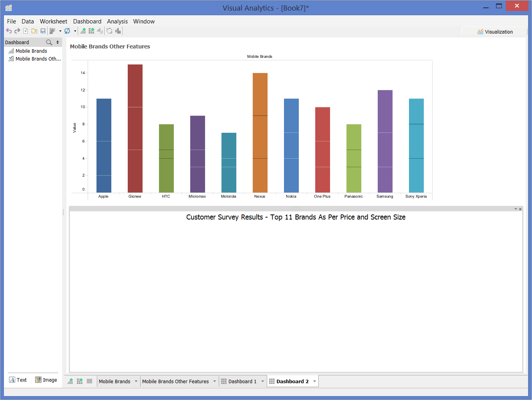Image resolution: width=532 pixels, height=400 pixels.
Task: Undo the last action using toolbar arrow
Action: 9,31
